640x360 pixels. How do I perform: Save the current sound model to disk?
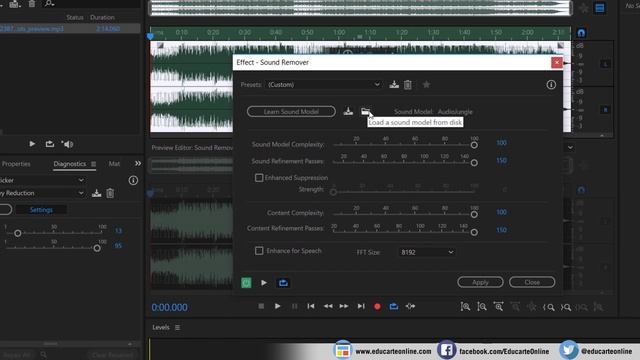(x=348, y=111)
